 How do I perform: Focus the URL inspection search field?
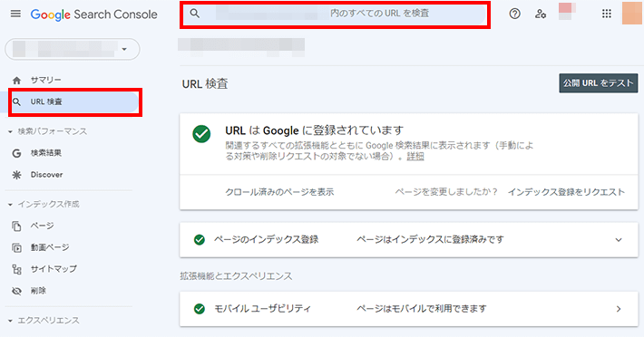335,14
